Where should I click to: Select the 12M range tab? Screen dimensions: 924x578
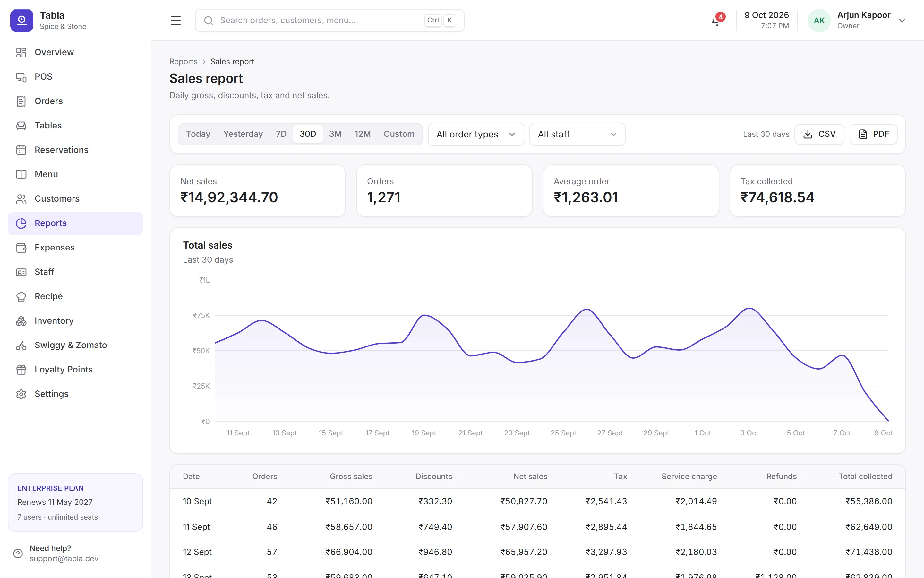coord(362,134)
